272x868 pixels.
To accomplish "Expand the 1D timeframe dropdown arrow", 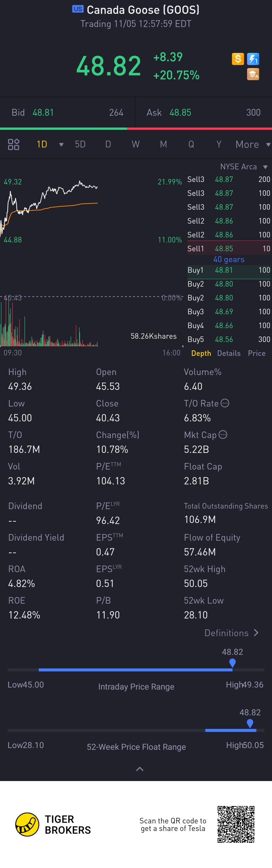I will pyautogui.click(x=61, y=145).
